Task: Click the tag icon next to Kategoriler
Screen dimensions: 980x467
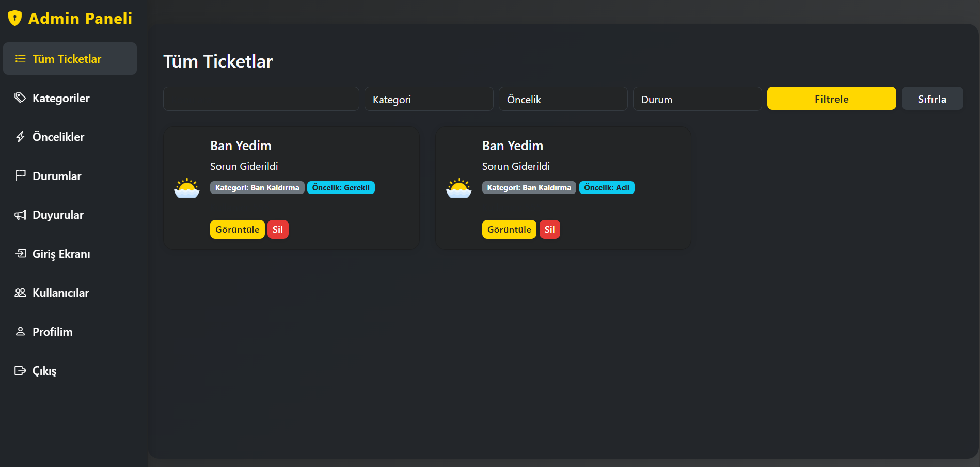Action: (x=20, y=98)
